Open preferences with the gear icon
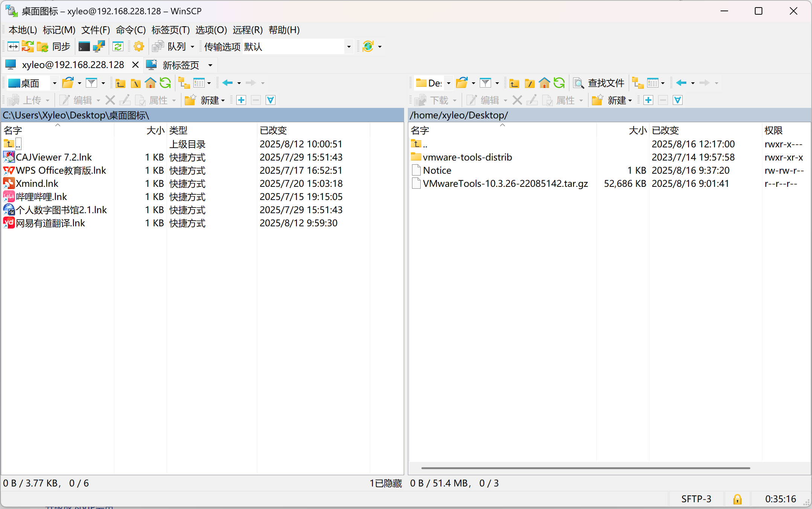This screenshot has height=509, width=812. click(x=139, y=47)
